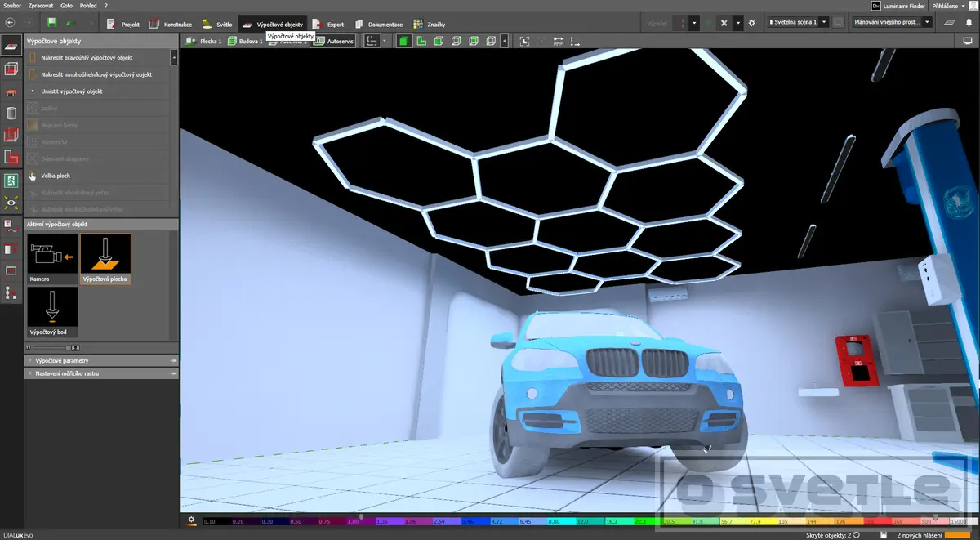Image resolution: width=980 pixels, height=540 pixels.
Task: Click the gear icon next to the color scale
Action: [191, 520]
